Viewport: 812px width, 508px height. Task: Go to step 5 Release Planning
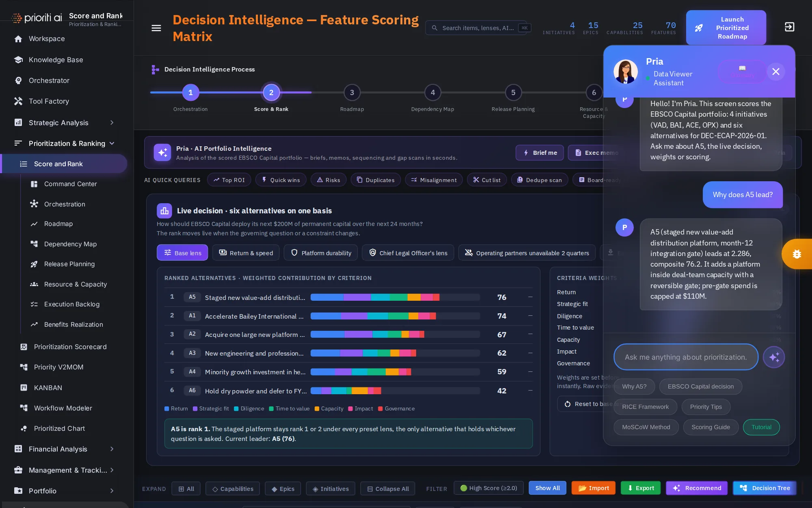pos(513,93)
